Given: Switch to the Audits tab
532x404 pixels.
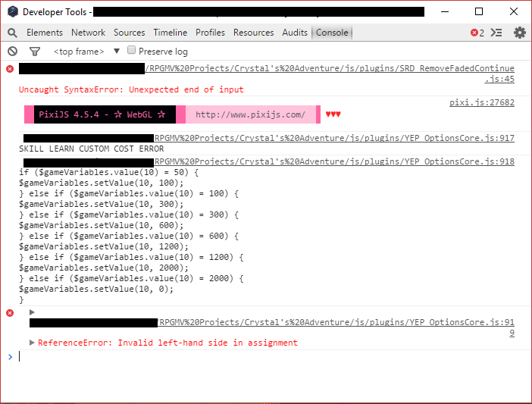Looking at the screenshot, I should tap(295, 33).
